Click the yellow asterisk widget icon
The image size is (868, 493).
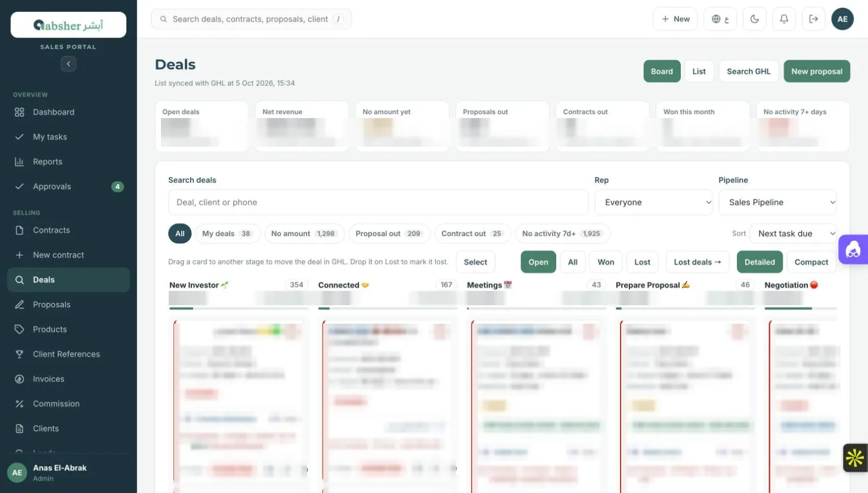point(855,458)
